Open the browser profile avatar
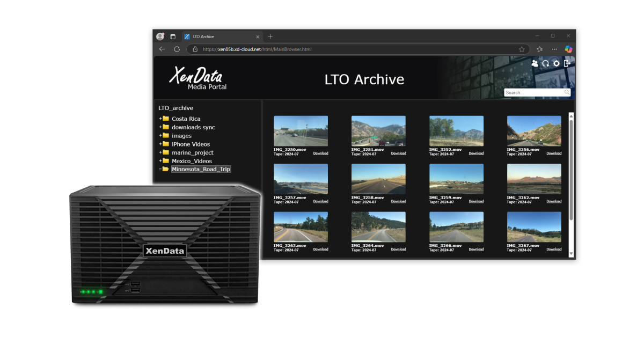The width and height of the screenshot is (644, 337). coord(160,36)
